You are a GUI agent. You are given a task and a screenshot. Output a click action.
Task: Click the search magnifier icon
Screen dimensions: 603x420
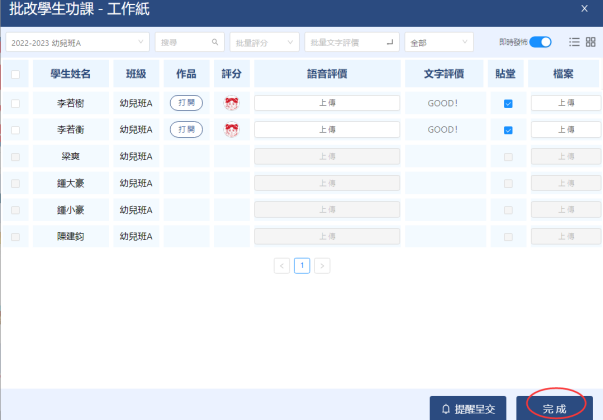[x=214, y=42]
